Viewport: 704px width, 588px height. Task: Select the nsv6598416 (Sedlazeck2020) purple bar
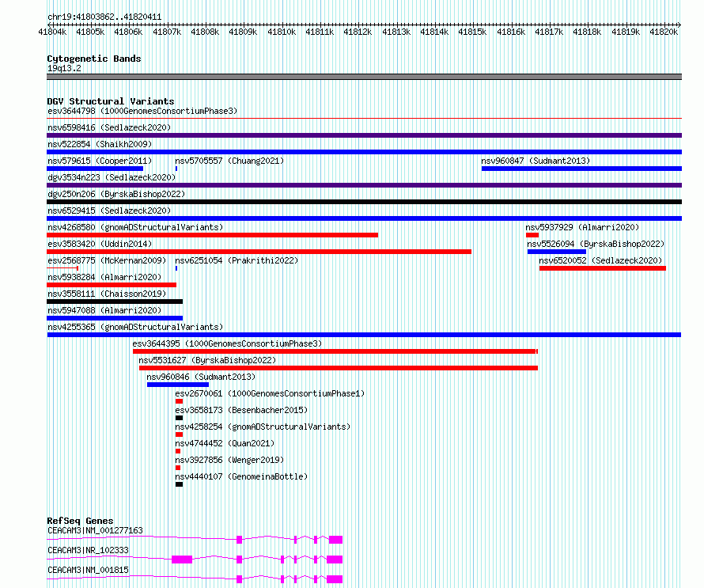click(x=364, y=135)
